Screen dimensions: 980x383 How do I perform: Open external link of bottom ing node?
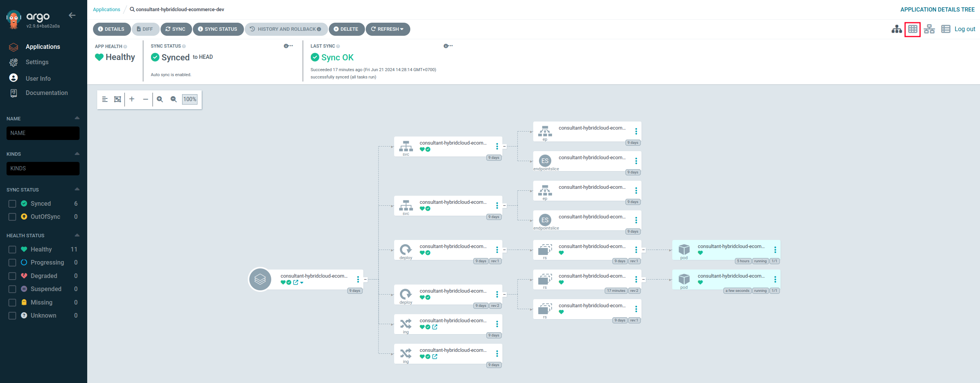pyautogui.click(x=435, y=357)
